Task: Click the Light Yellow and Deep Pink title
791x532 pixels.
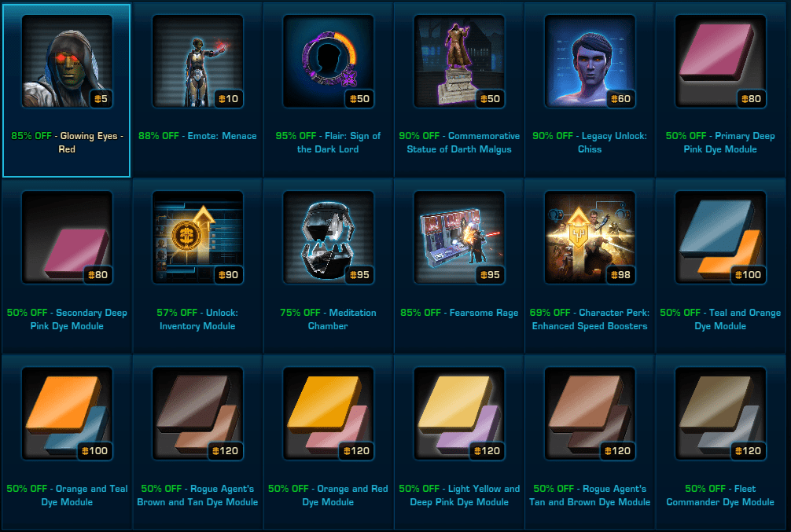Action: (x=458, y=495)
